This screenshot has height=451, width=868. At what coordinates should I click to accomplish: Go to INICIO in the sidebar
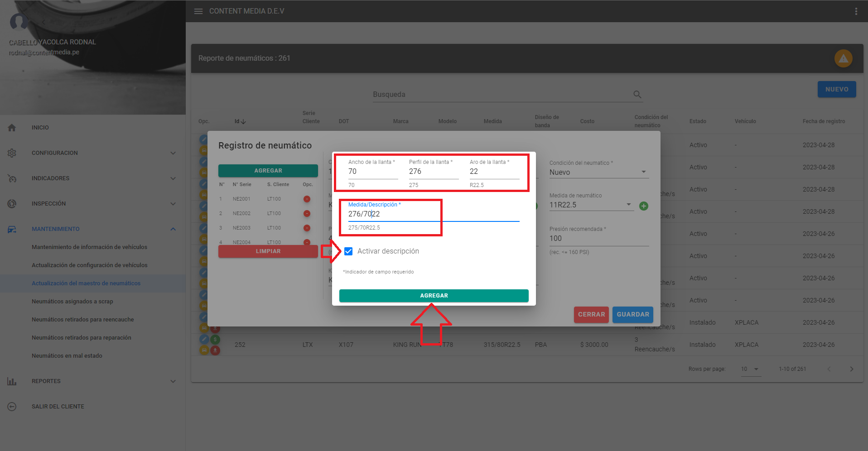tap(40, 128)
